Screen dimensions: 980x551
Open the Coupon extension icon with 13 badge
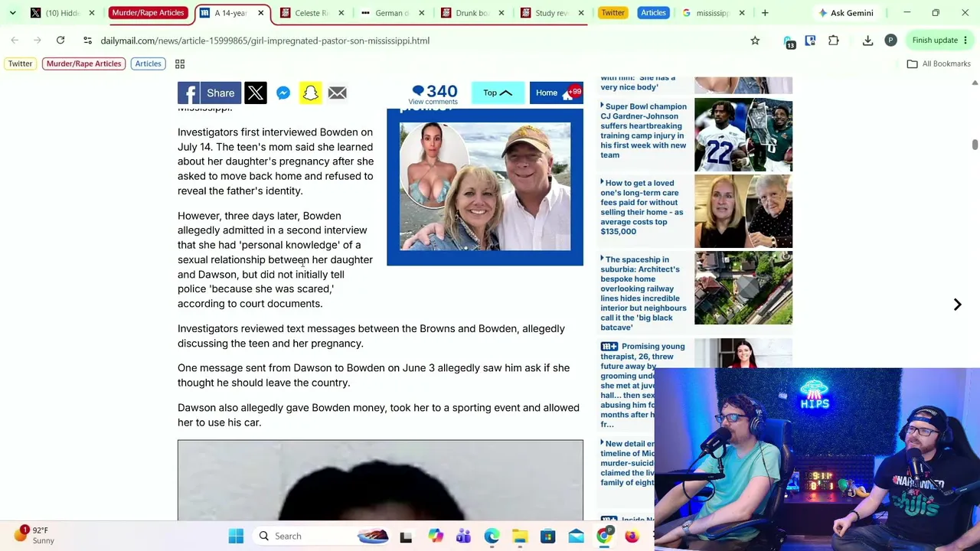coord(789,41)
